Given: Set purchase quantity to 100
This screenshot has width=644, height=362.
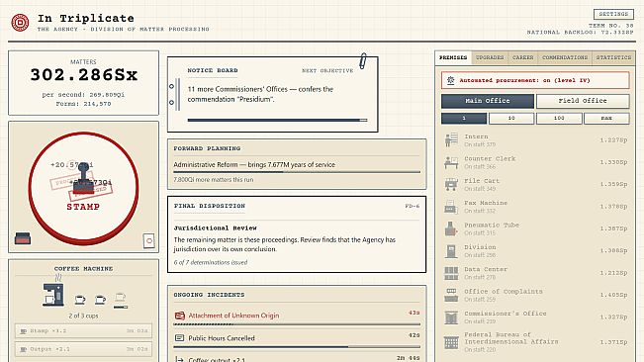Looking at the screenshot, I should pos(559,119).
